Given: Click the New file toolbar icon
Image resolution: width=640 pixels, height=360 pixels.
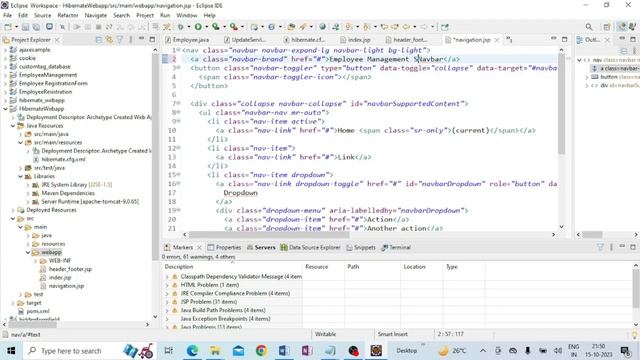Looking at the screenshot, I should click(x=8, y=27).
